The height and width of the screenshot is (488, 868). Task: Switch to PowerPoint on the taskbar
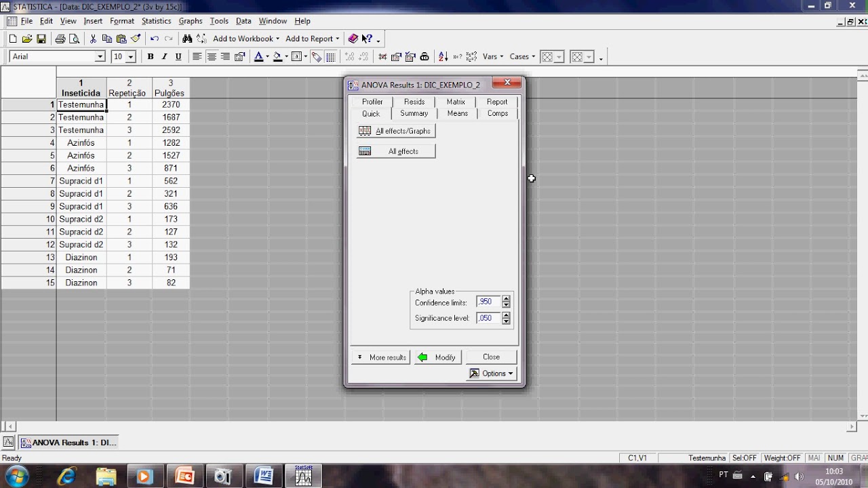click(184, 476)
